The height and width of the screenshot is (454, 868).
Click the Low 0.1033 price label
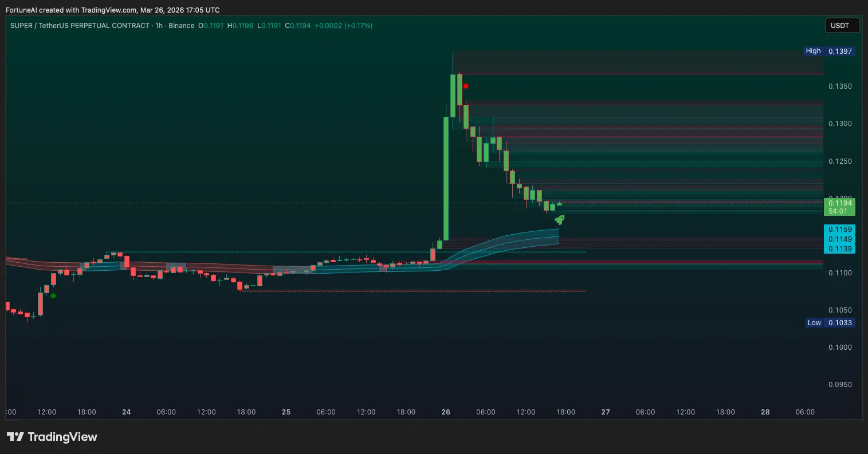(x=829, y=323)
